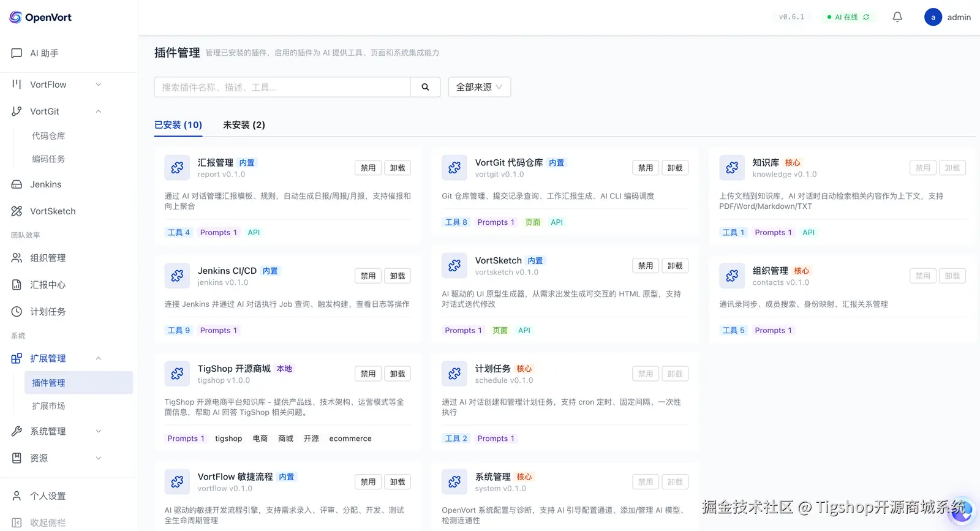Open the 全部来源 source dropdown
980x531 pixels.
click(x=480, y=87)
